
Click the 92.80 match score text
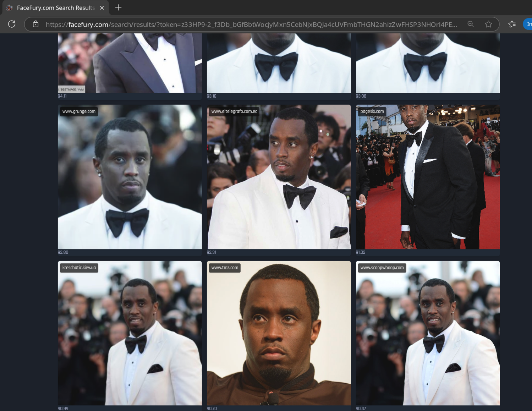(63, 252)
